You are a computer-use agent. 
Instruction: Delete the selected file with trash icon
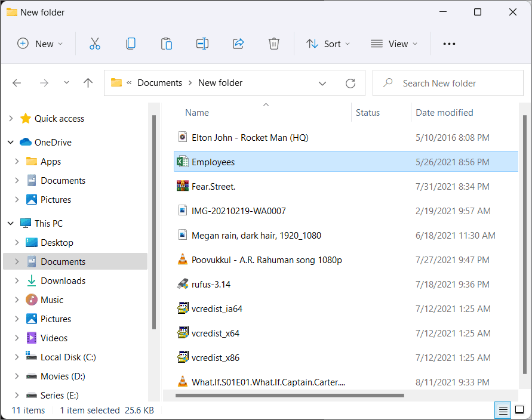click(274, 43)
